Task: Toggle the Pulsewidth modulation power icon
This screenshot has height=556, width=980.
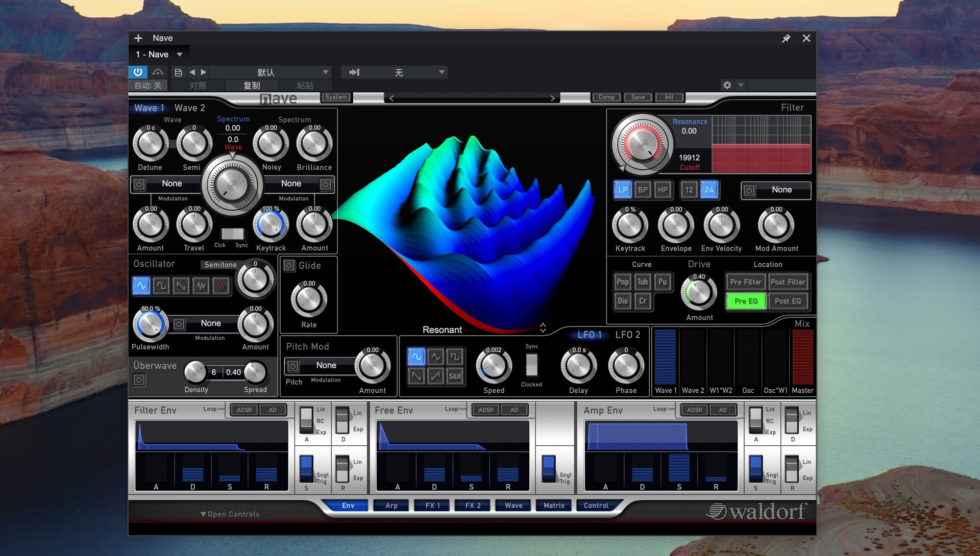Action: pyautogui.click(x=179, y=324)
